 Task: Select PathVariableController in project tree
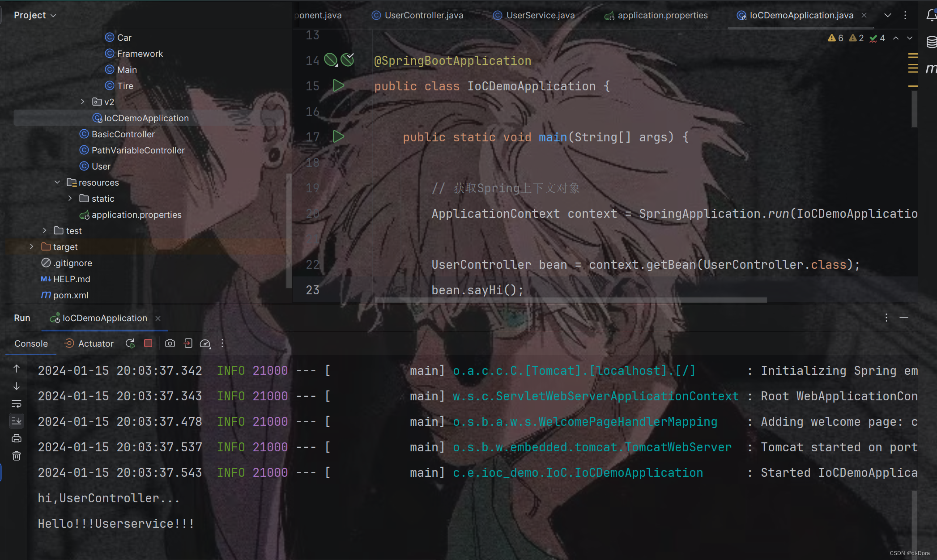click(x=132, y=150)
